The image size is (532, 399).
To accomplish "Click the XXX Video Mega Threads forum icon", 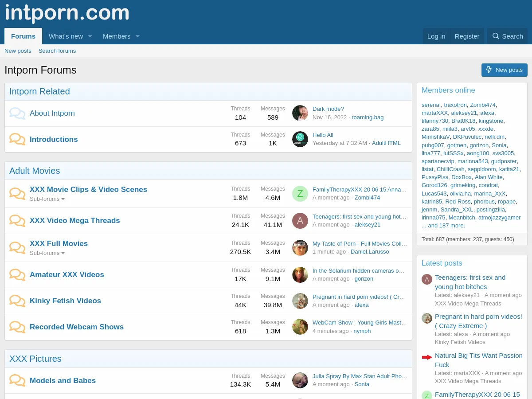I will 17,221.
